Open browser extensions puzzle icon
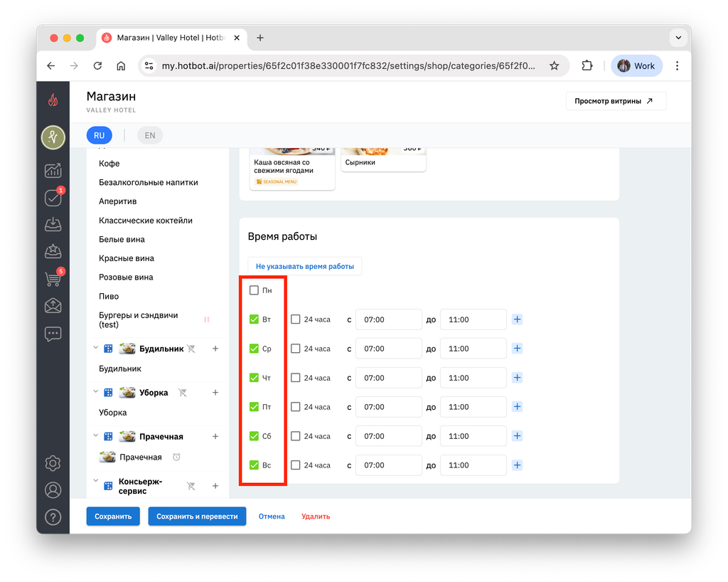This screenshot has width=728, height=582. click(587, 66)
